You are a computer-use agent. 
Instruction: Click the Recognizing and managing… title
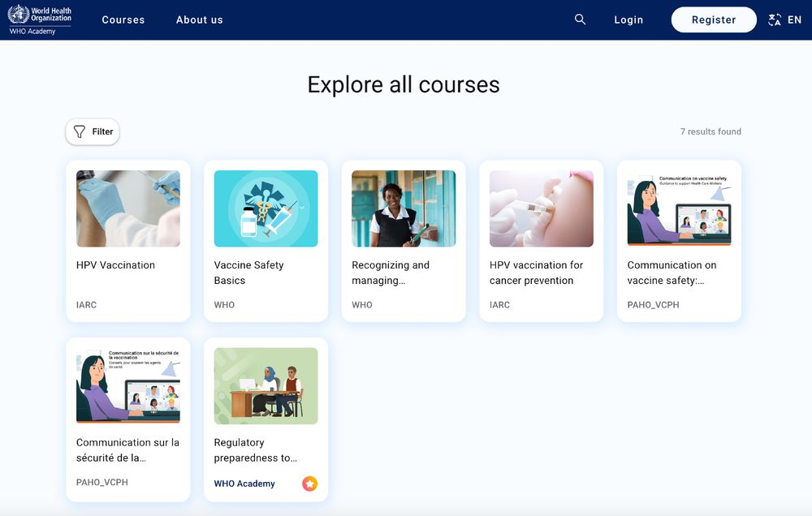[391, 273]
